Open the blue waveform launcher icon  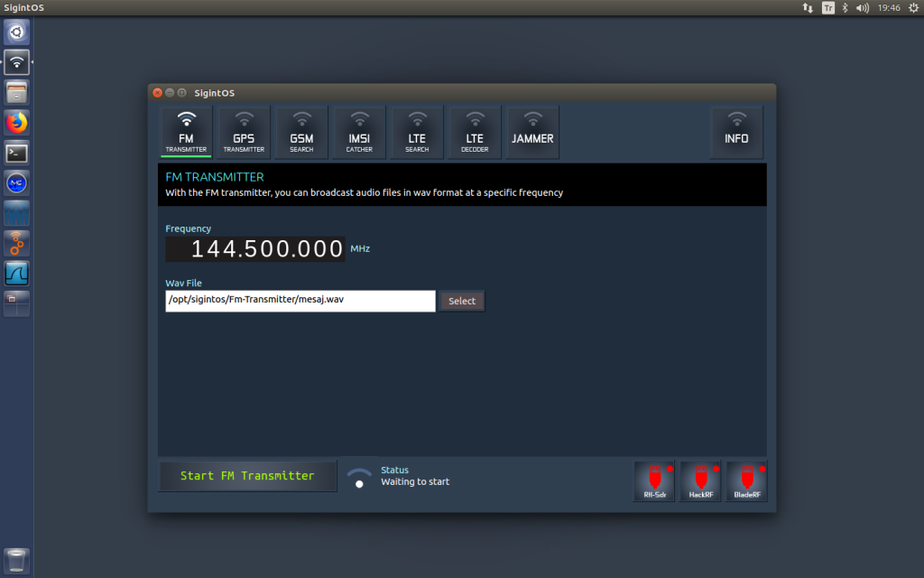pyautogui.click(x=16, y=213)
